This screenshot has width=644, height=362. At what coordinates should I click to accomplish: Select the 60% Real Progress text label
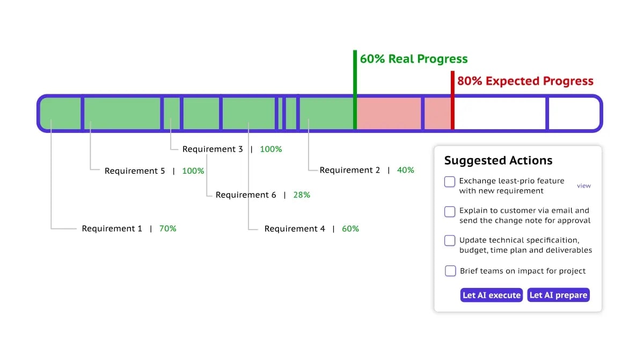tap(414, 59)
